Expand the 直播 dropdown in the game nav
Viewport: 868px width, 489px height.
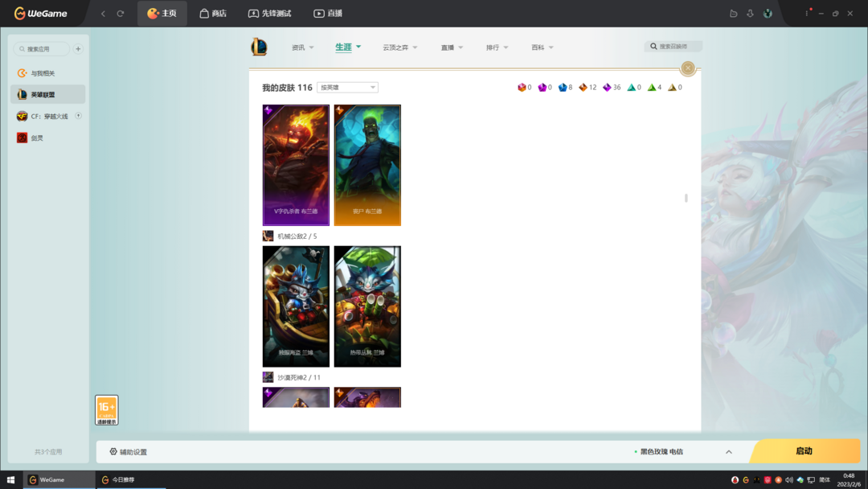pos(452,47)
